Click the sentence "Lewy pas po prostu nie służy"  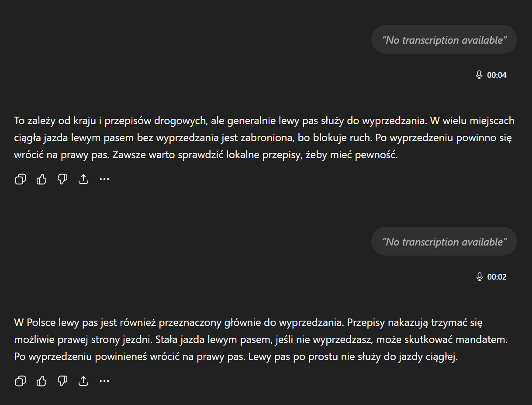pyautogui.click(x=353, y=357)
